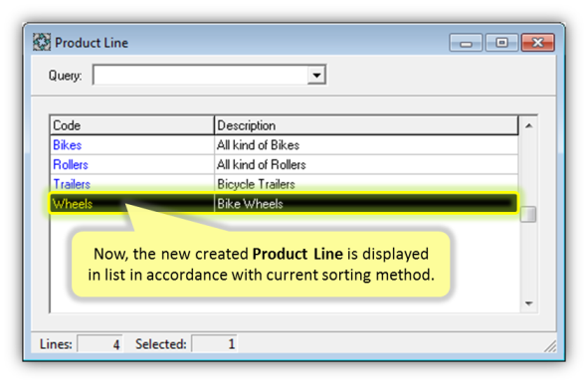Screen dimensions: 588x384
Task: Select 'Bicycle Trailers' description cell
Action: (x=366, y=184)
